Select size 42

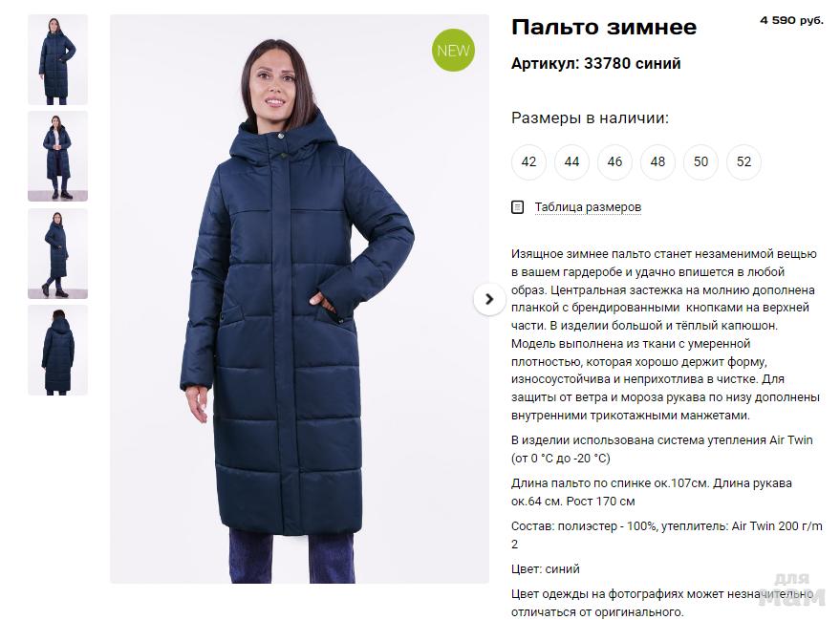point(528,161)
